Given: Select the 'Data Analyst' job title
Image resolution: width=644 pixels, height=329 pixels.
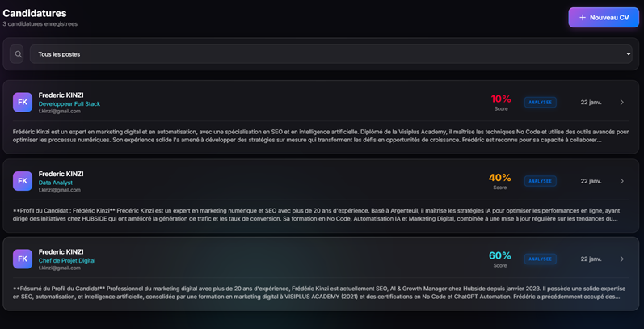Looking at the screenshot, I should 56,182.
